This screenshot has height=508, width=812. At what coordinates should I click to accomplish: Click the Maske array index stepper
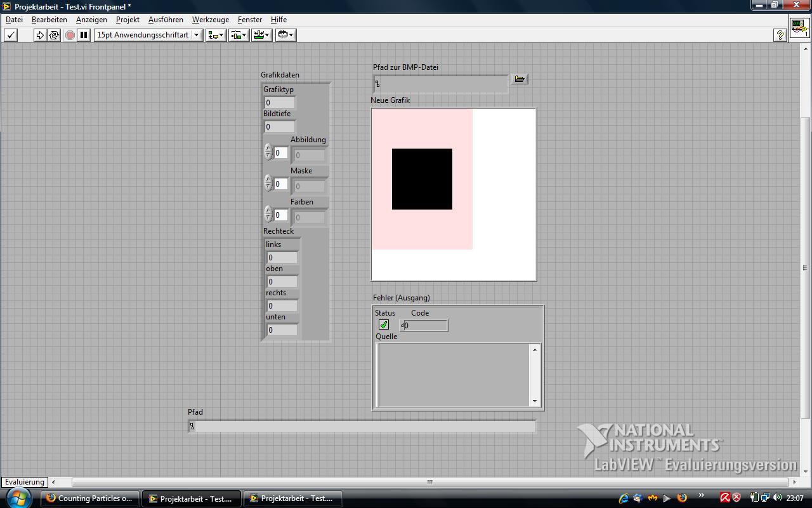pos(268,184)
